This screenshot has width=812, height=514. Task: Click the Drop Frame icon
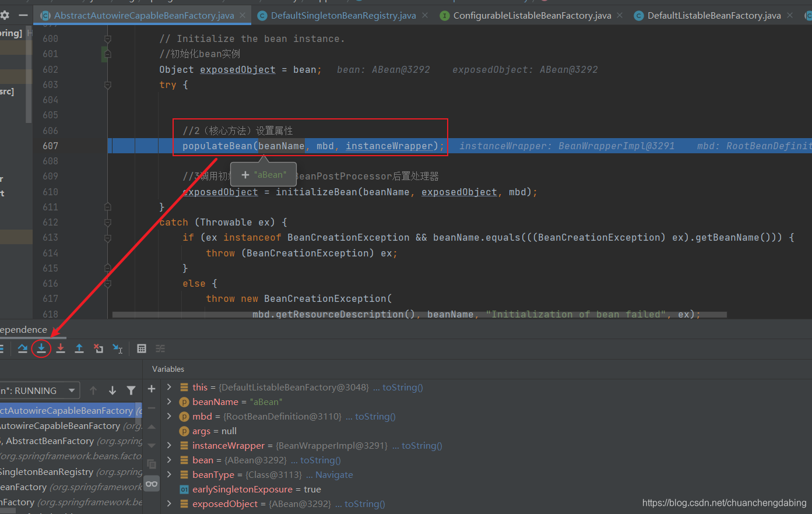tap(99, 348)
